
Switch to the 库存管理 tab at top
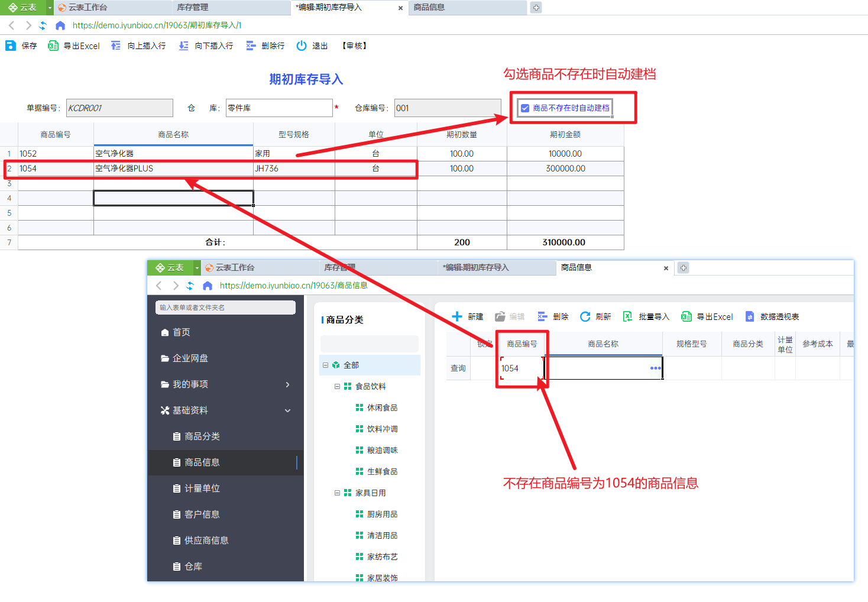(231, 8)
